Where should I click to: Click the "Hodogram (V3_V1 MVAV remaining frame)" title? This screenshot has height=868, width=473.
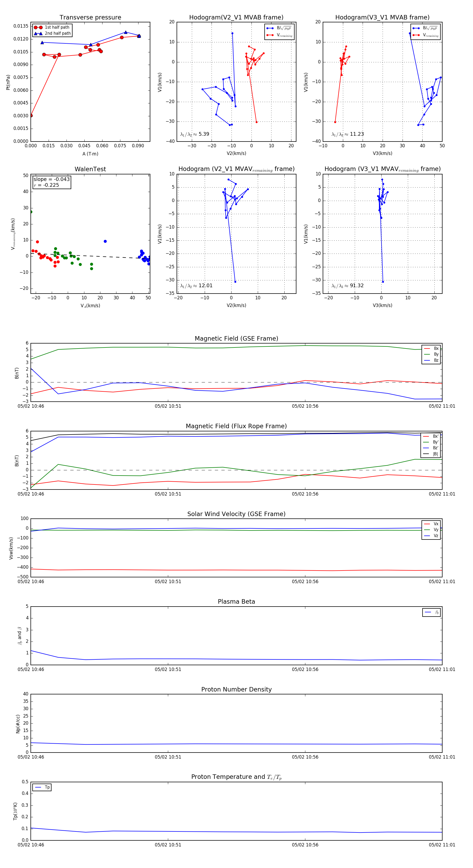click(382, 169)
